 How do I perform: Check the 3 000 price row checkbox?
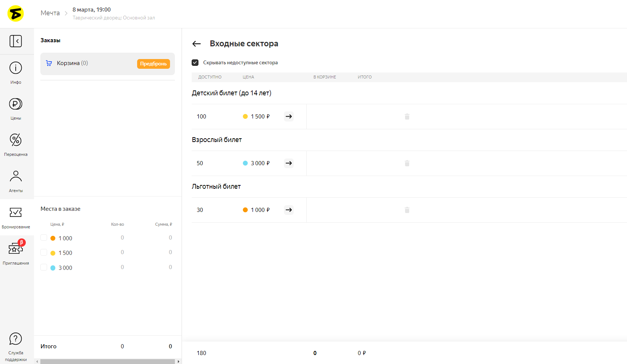coord(44,268)
